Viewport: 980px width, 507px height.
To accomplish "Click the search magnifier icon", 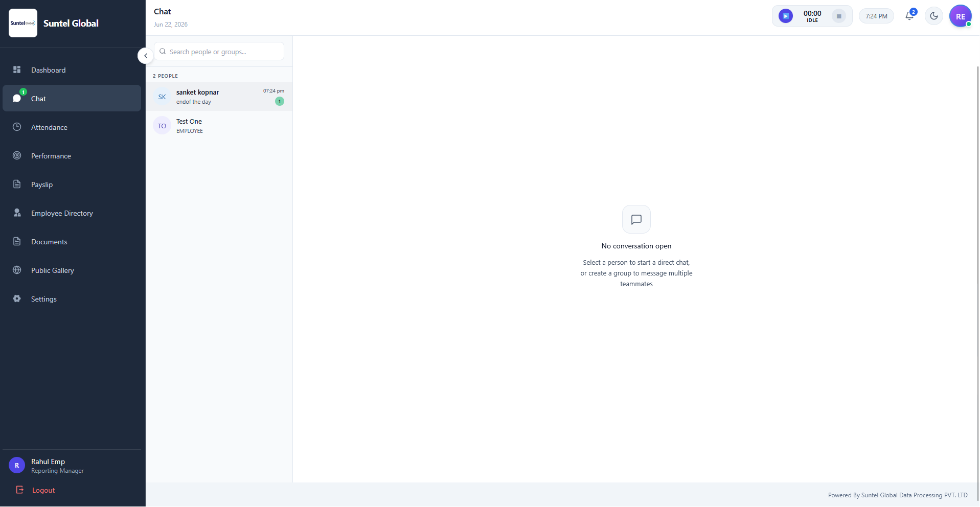I will [x=163, y=51].
